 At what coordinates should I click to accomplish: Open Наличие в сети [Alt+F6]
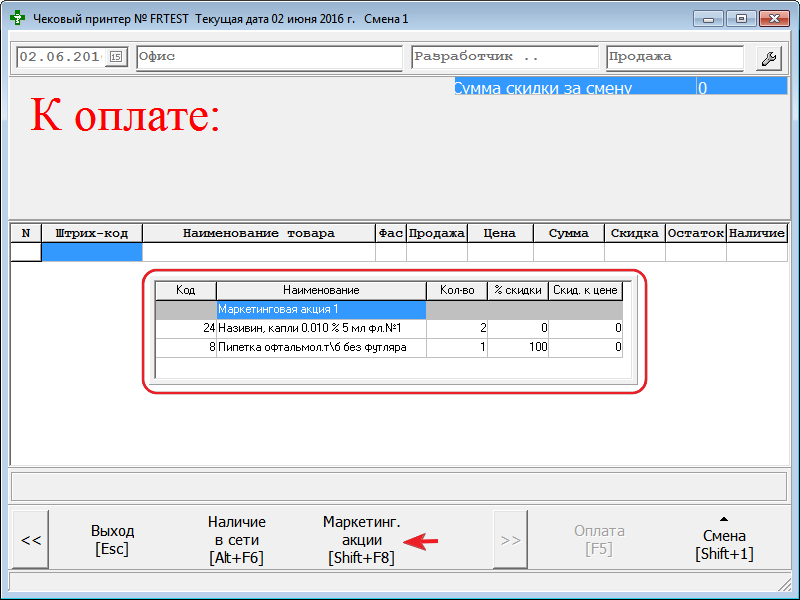(236, 540)
